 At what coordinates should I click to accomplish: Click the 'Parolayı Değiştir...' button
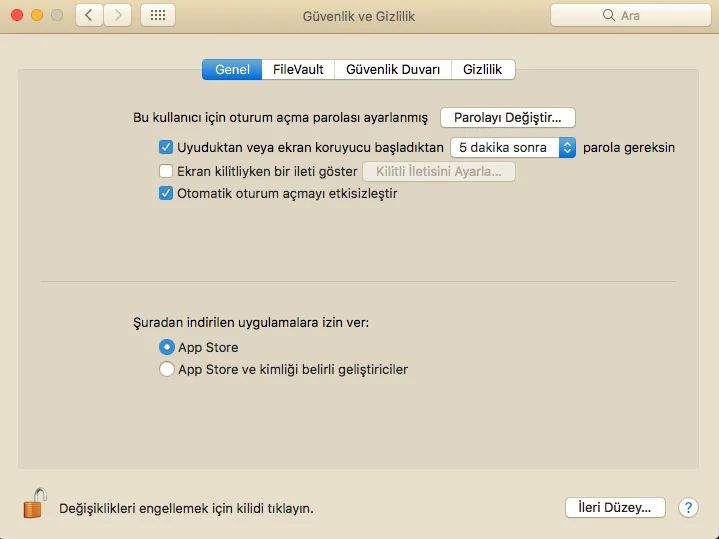[508, 117]
